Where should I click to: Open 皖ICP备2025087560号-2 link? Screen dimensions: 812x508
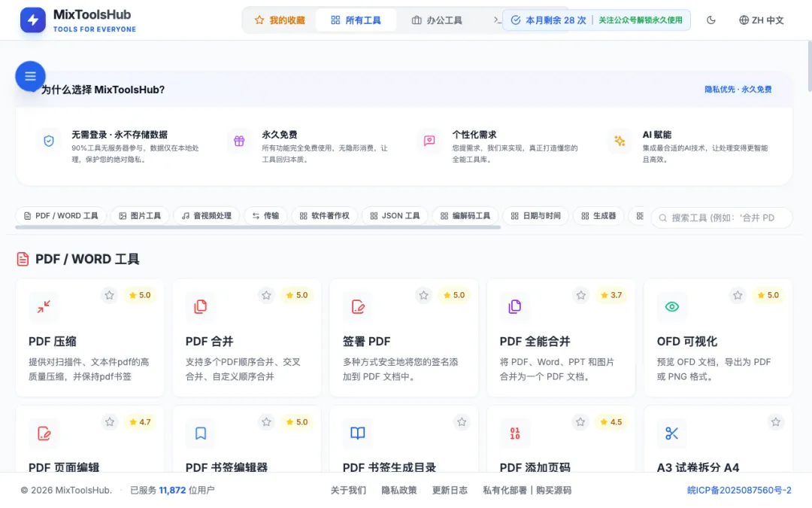coord(739,490)
